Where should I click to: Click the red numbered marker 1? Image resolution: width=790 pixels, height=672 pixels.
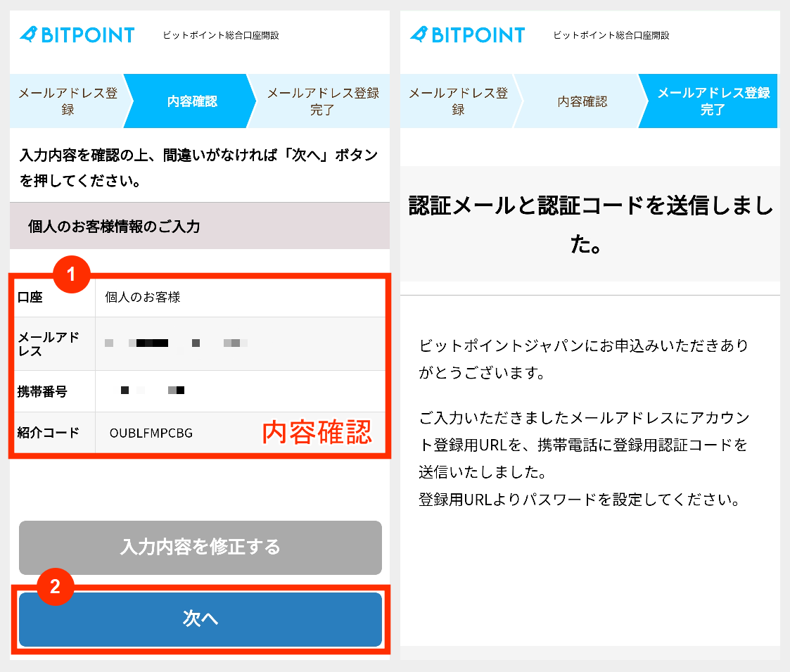point(71,276)
